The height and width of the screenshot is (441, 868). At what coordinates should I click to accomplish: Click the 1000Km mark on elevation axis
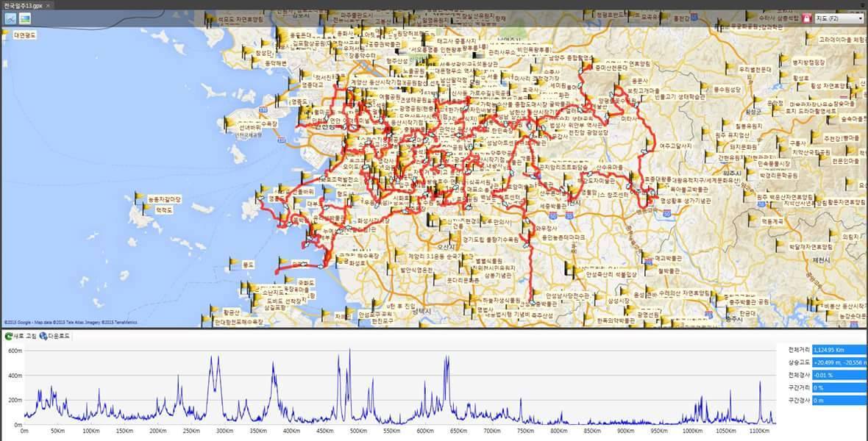click(x=691, y=431)
